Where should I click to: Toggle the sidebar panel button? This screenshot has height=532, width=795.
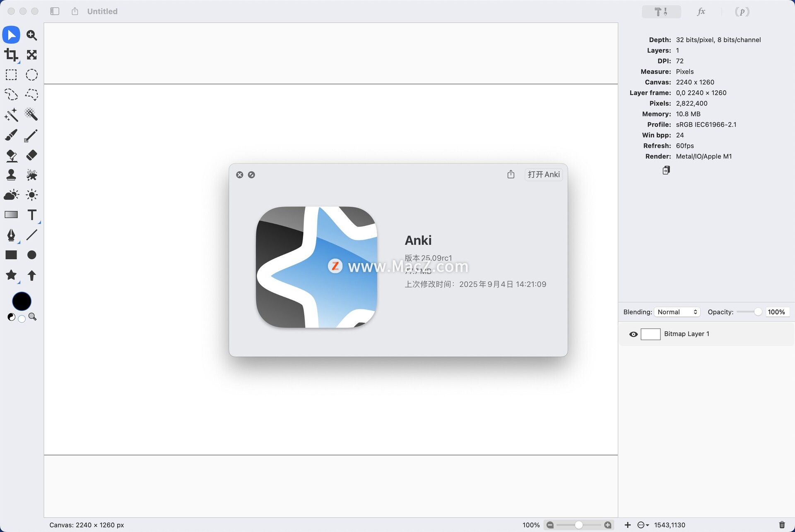point(55,11)
